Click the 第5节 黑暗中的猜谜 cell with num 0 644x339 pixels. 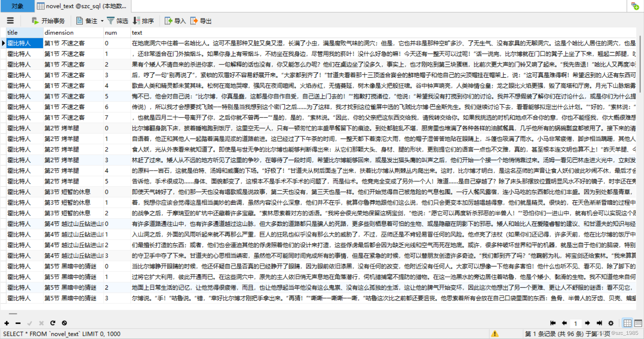coord(73,266)
